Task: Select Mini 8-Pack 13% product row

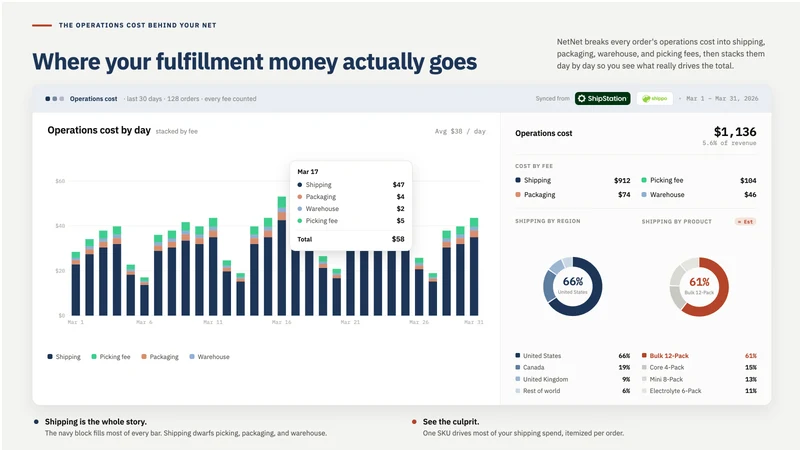Action: pyautogui.click(x=699, y=379)
